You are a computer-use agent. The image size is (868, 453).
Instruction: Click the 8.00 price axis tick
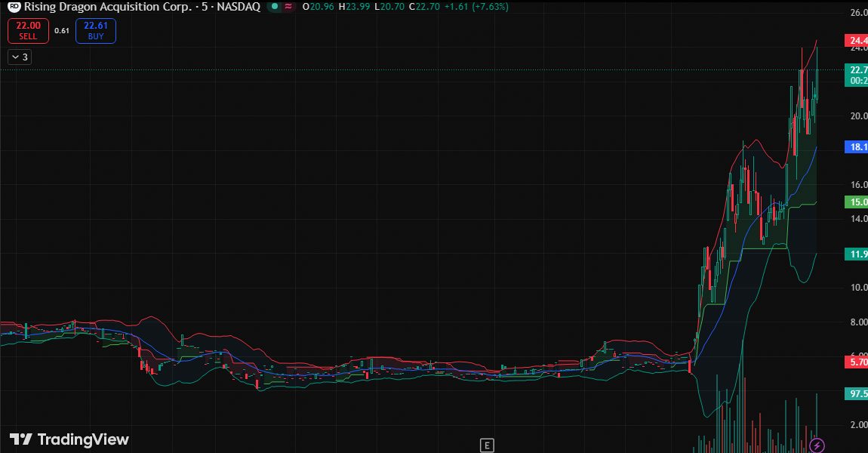(x=859, y=322)
